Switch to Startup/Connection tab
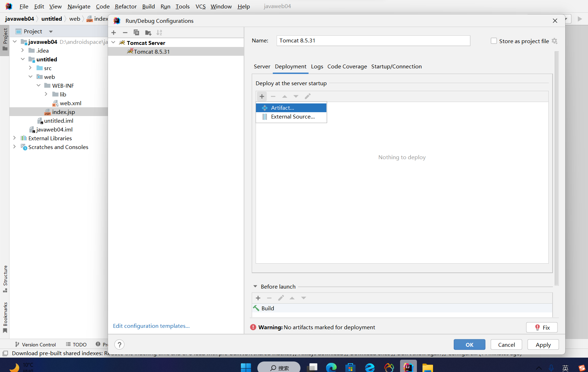Viewport: 588px width, 372px height. point(396,67)
